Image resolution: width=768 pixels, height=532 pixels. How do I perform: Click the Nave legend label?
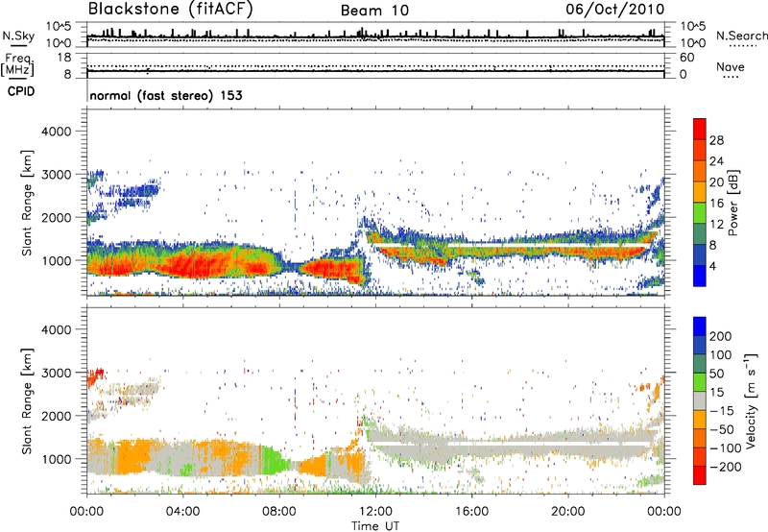731,66
